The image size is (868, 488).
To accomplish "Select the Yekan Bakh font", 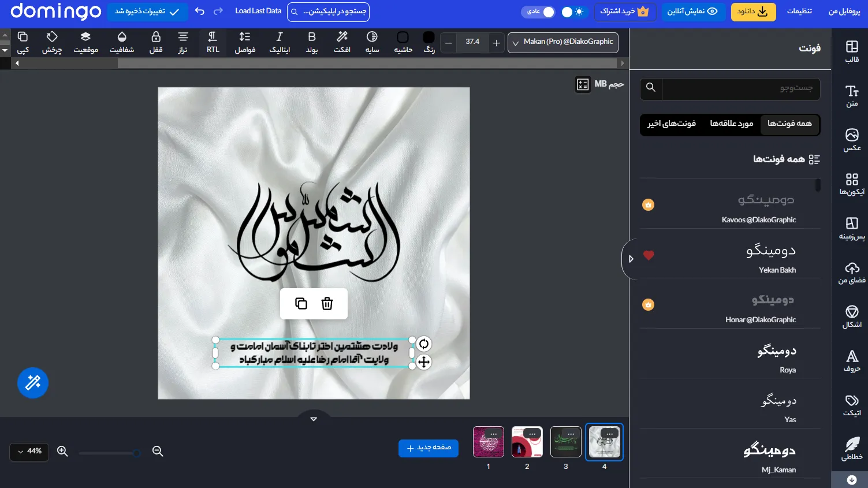I will [730, 254].
